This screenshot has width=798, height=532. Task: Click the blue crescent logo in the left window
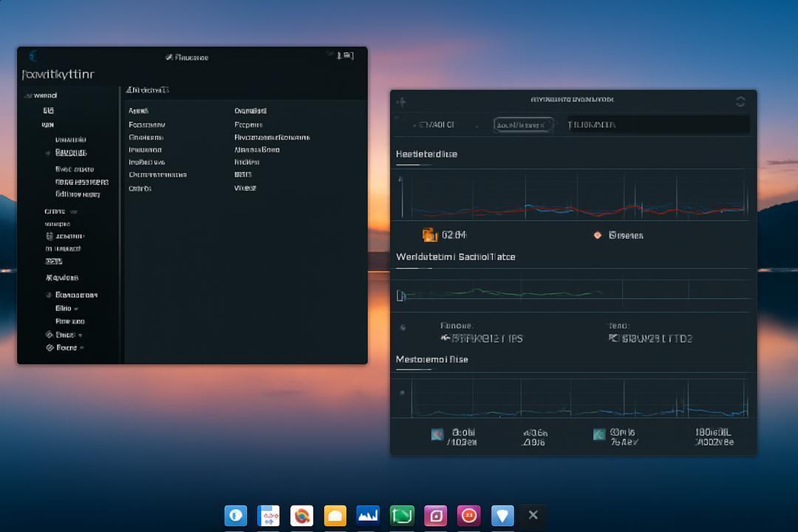tap(33, 55)
